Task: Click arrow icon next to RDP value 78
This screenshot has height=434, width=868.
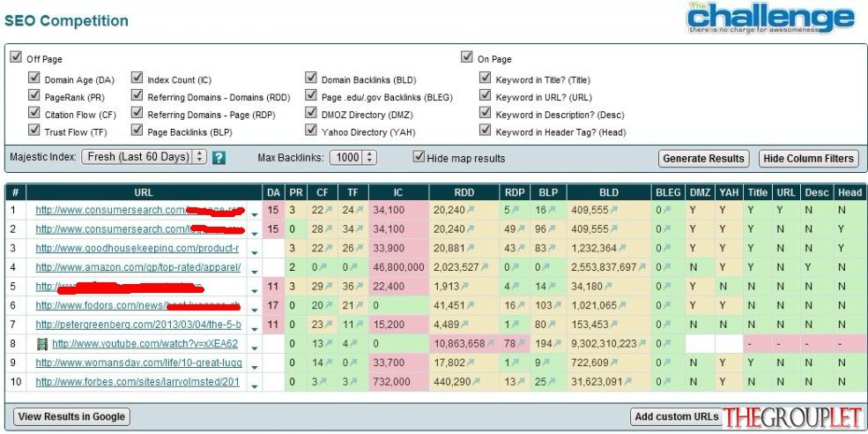Action: [x=522, y=344]
